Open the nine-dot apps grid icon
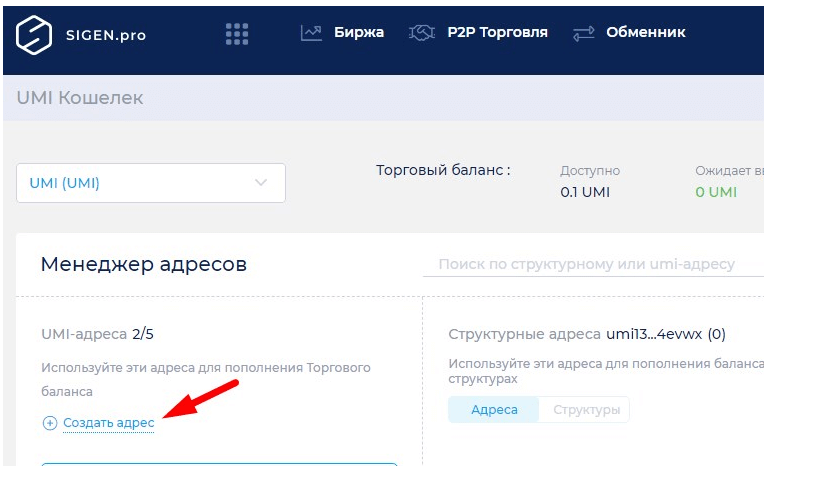This screenshot has width=824, height=499. click(237, 34)
